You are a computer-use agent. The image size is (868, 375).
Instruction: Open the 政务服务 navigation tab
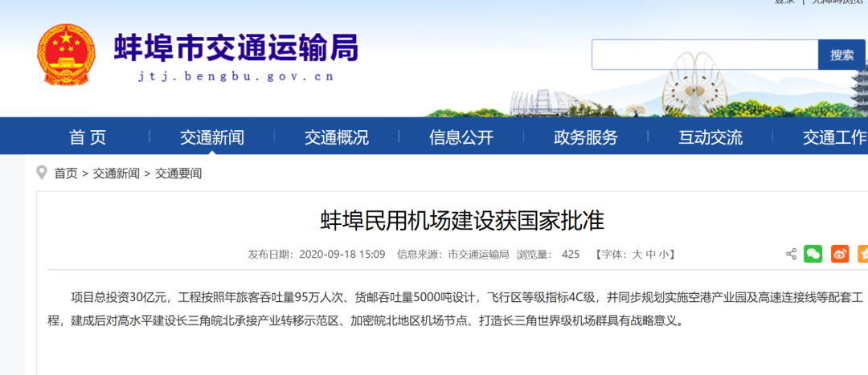[x=586, y=137]
